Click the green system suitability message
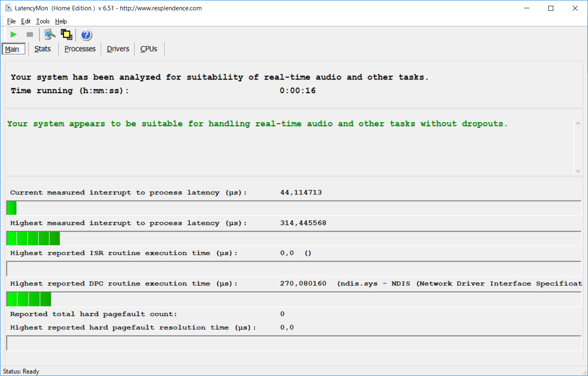 tap(257, 124)
